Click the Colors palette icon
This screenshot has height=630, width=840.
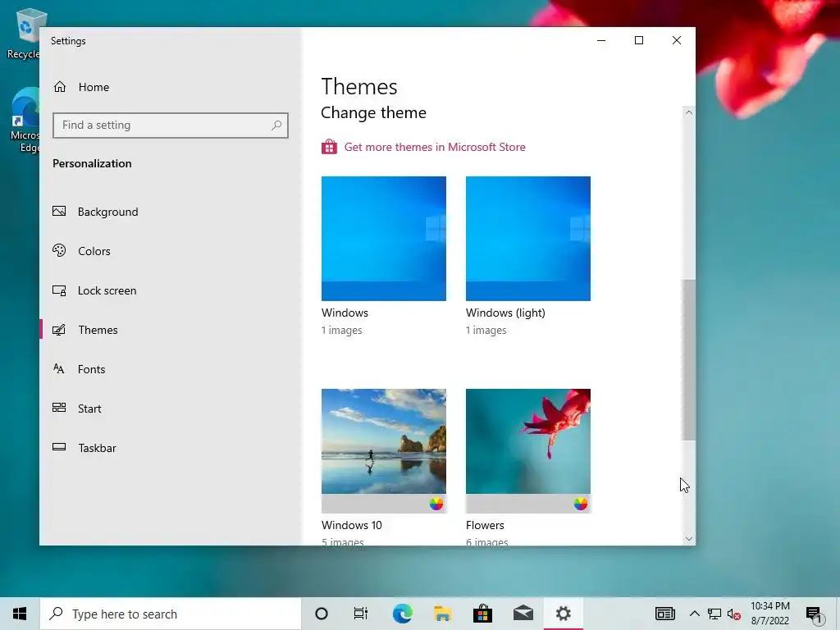(x=59, y=250)
